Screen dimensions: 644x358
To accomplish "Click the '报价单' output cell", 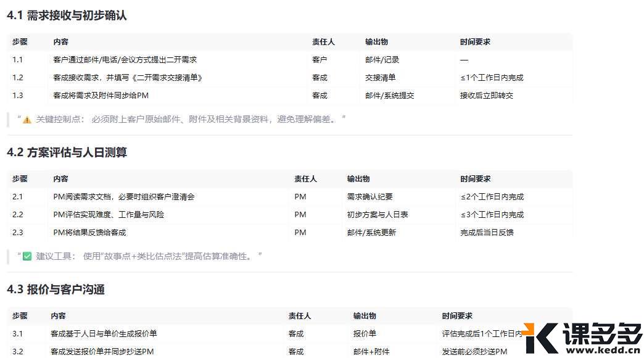I will tap(365, 333).
